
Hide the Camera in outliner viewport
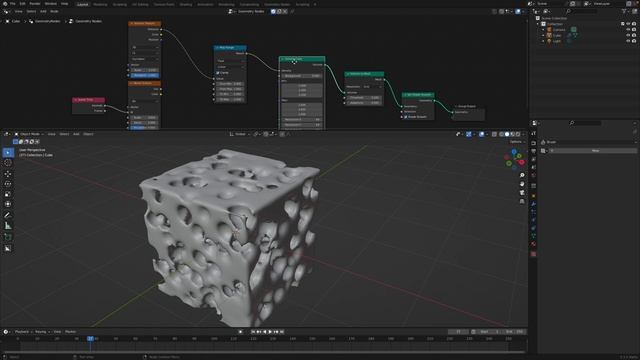(x=628, y=30)
